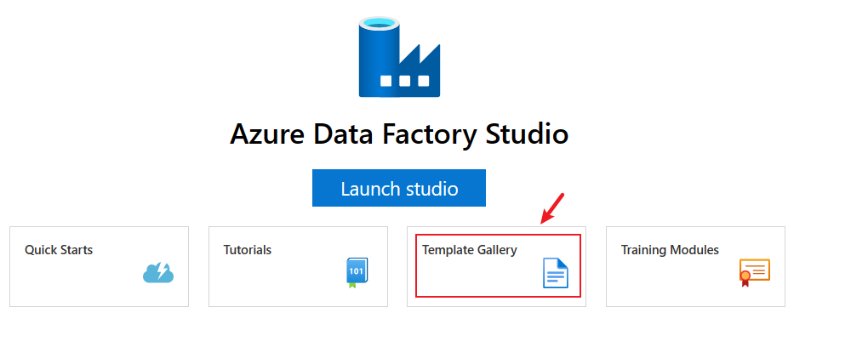The height and width of the screenshot is (341, 868).
Task: Open the Training Modules card
Action: pos(695,266)
